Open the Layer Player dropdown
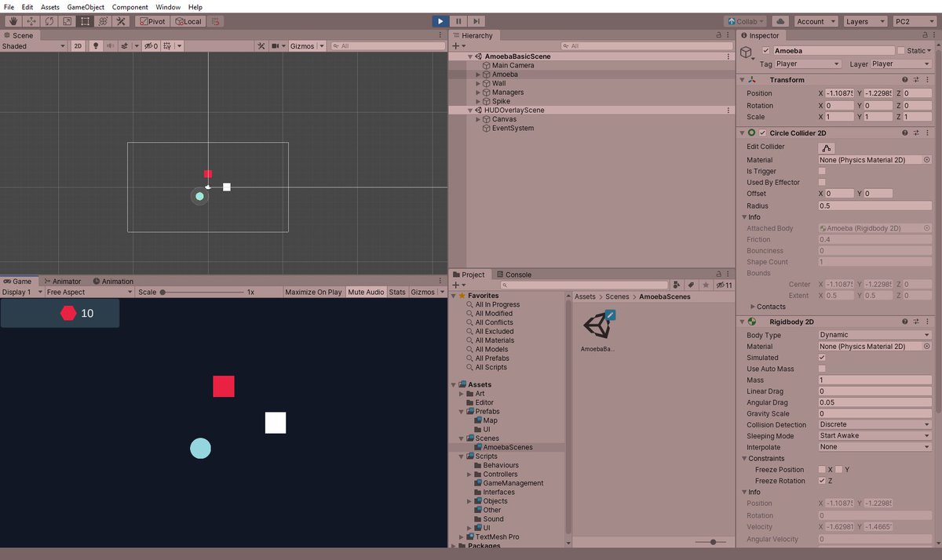Screen dimensions: 942x560 click(x=900, y=64)
